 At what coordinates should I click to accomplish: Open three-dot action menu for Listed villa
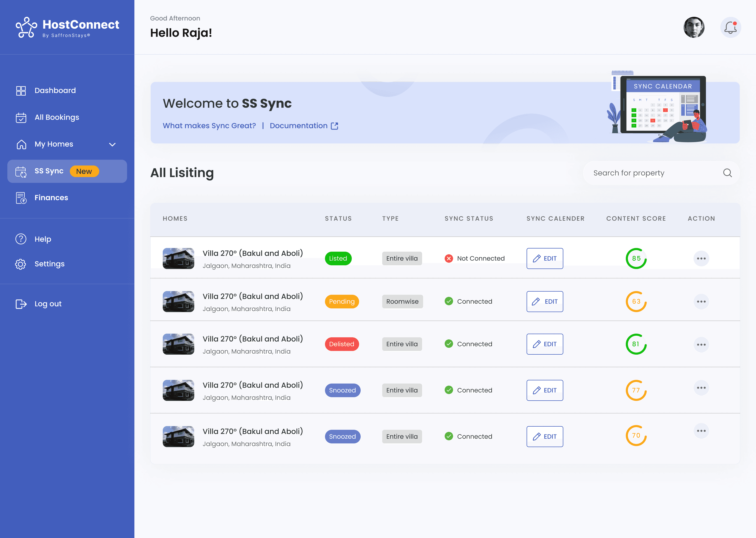(x=701, y=259)
